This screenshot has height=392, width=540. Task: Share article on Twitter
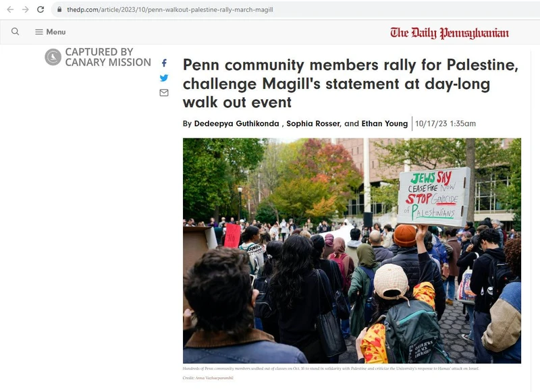tap(164, 78)
